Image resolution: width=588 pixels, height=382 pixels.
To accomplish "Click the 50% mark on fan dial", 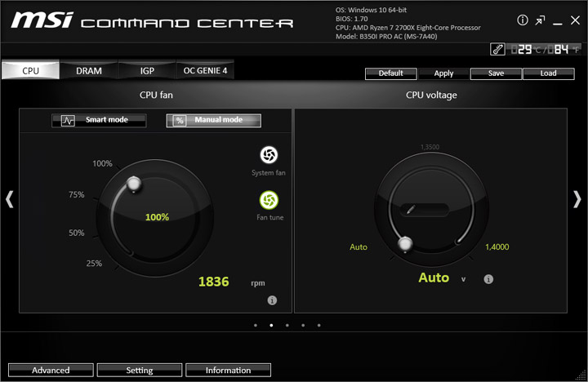I will tap(77, 233).
